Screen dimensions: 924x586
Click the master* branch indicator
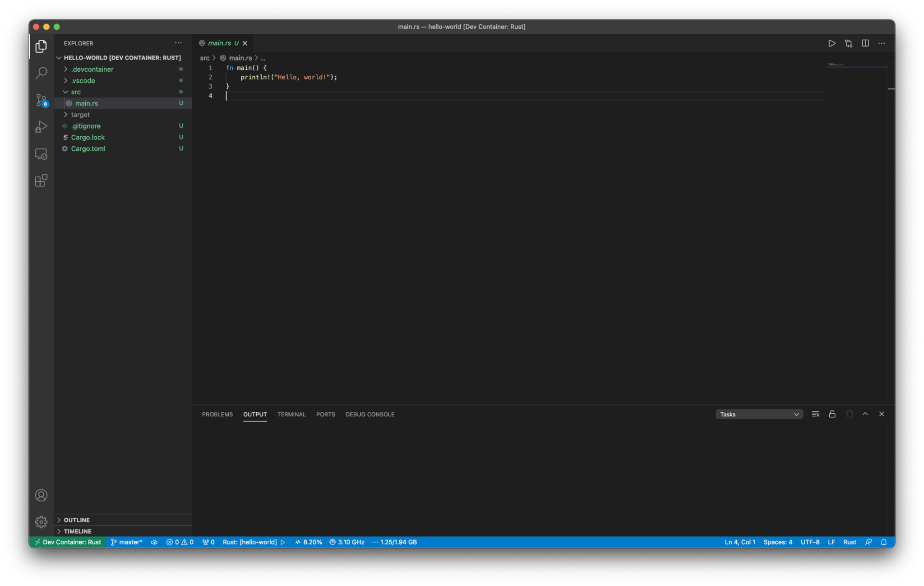127,542
